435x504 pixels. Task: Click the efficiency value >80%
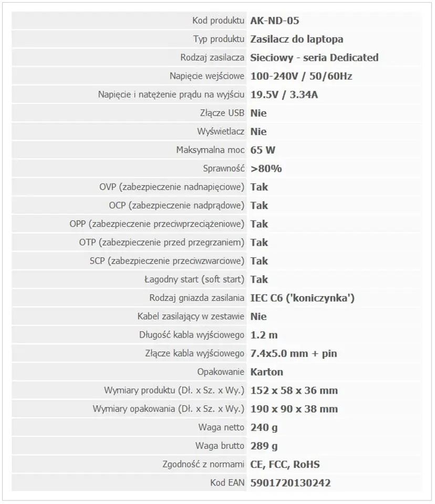pyautogui.click(x=266, y=169)
